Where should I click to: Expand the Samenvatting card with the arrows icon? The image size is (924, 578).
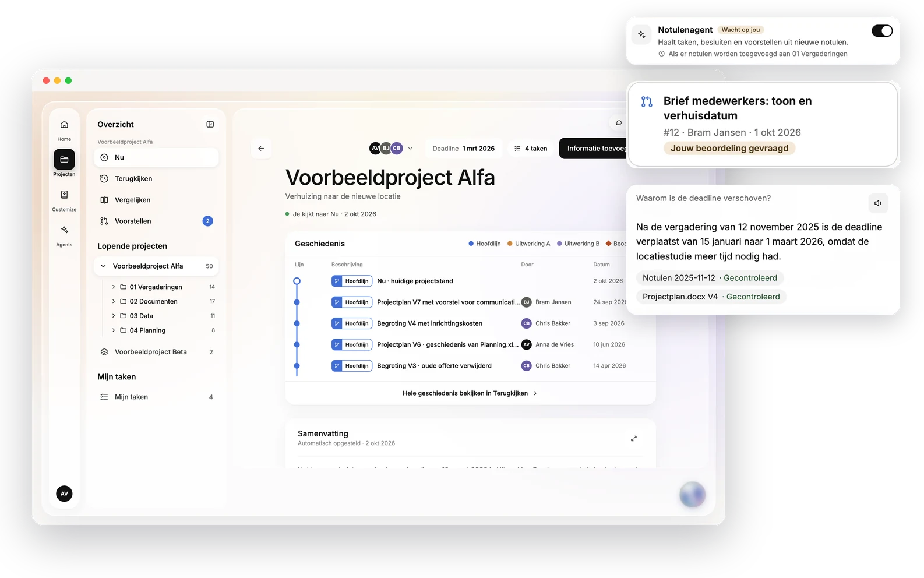[x=634, y=438]
